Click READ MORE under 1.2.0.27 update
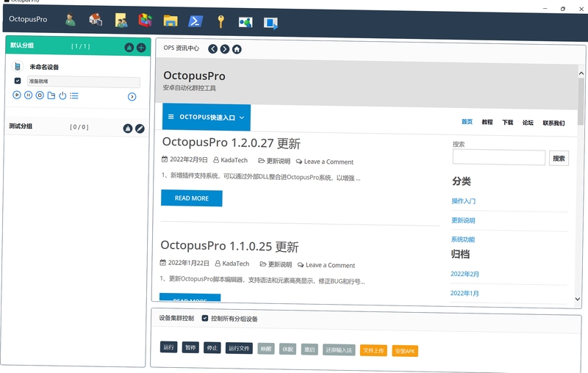Viewport: 588px width, 373px height. click(192, 198)
